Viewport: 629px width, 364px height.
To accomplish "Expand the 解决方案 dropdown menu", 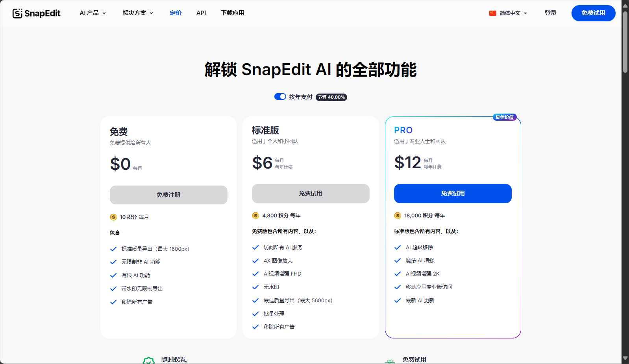I will 138,13.
